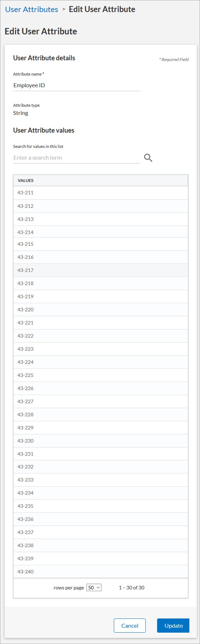Click the magnifying glass search icon

coord(148,158)
